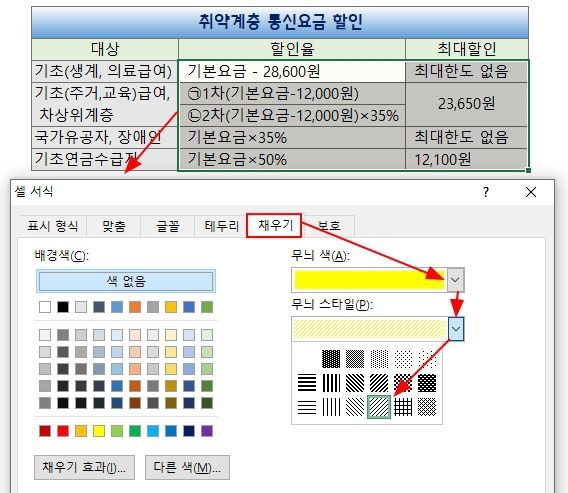Click cell 기초(생계, 의료급여)
Screen dimensions: 568x493
point(105,71)
